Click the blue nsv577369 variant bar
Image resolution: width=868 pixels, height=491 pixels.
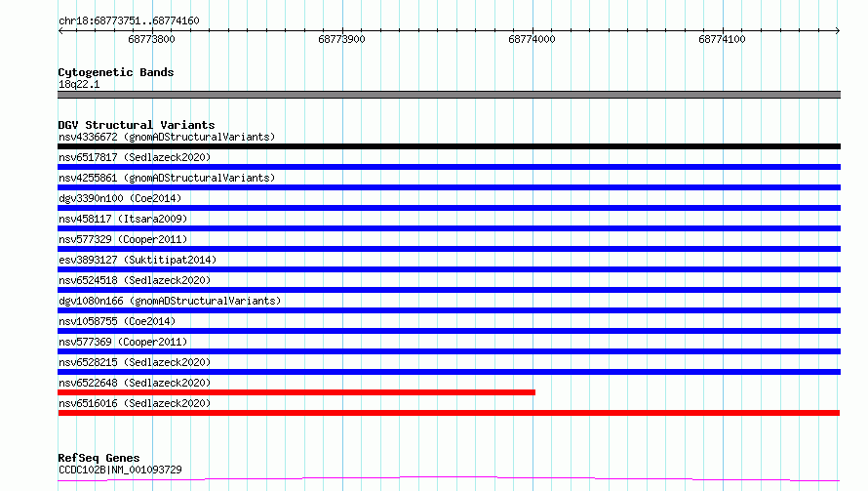click(x=449, y=351)
